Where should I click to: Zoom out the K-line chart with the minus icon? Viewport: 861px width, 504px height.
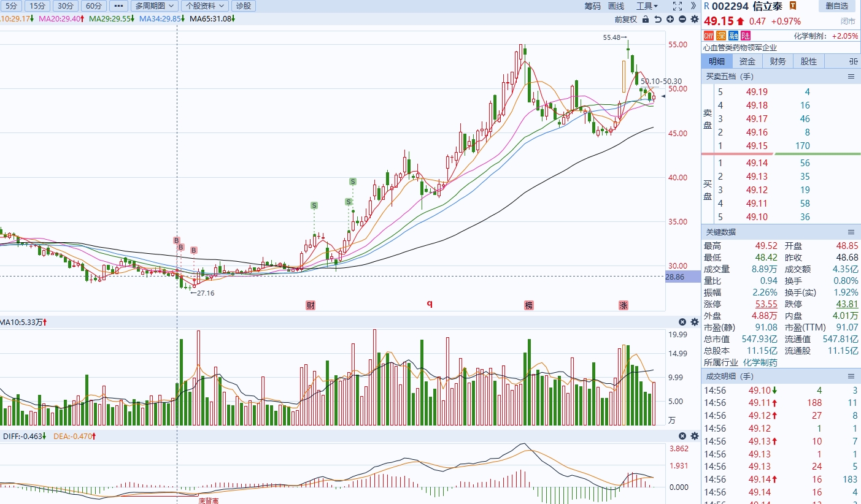pyautogui.click(x=682, y=19)
